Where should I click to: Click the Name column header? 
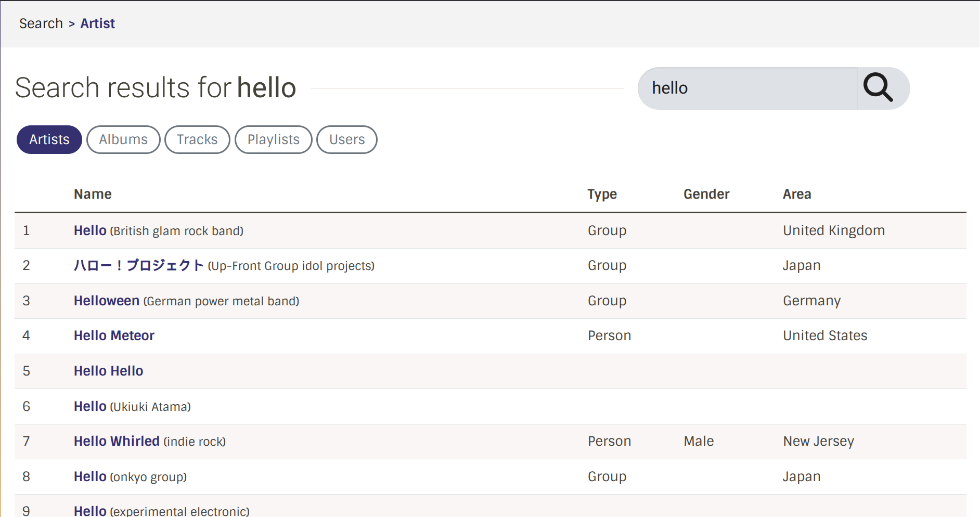[x=93, y=194]
